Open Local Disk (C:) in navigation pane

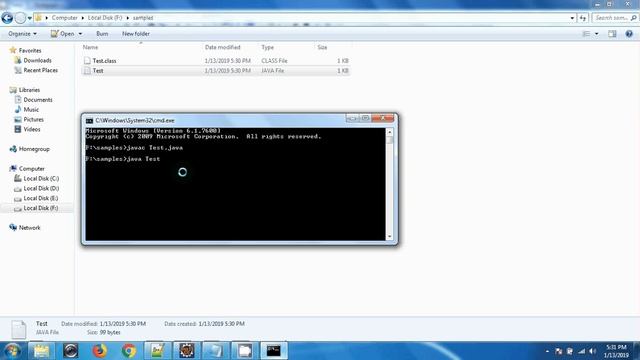click(x=41, y=178)
